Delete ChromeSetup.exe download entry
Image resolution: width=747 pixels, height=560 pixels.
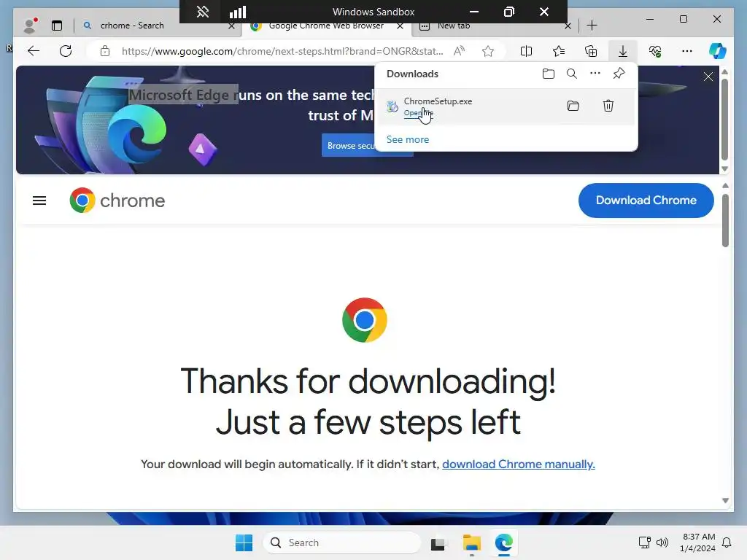click(x=608, y=106)
